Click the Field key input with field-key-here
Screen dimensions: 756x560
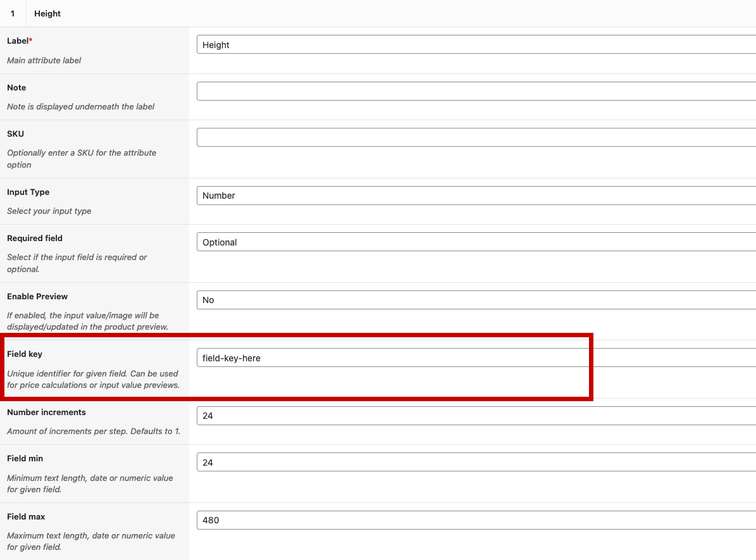coord(474,358)
